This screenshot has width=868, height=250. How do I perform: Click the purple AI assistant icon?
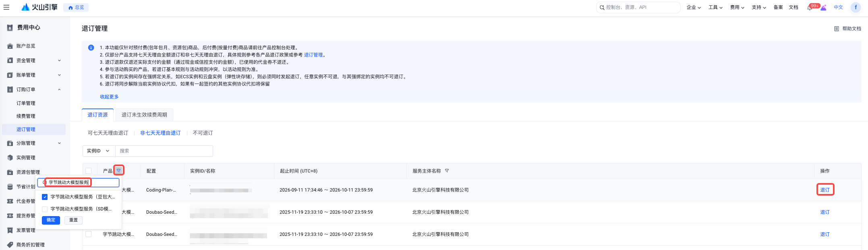[823, 7]
